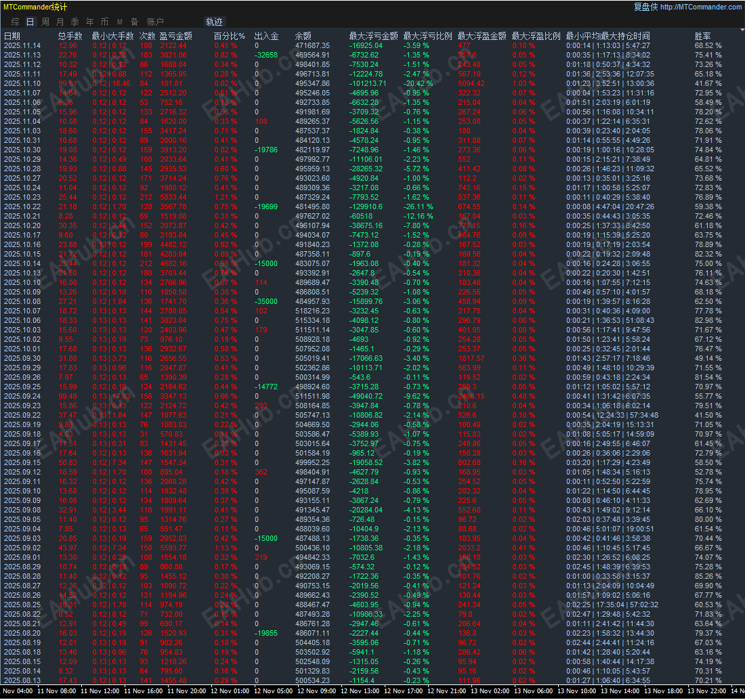Click the 百分比% column header

point(230,36)
